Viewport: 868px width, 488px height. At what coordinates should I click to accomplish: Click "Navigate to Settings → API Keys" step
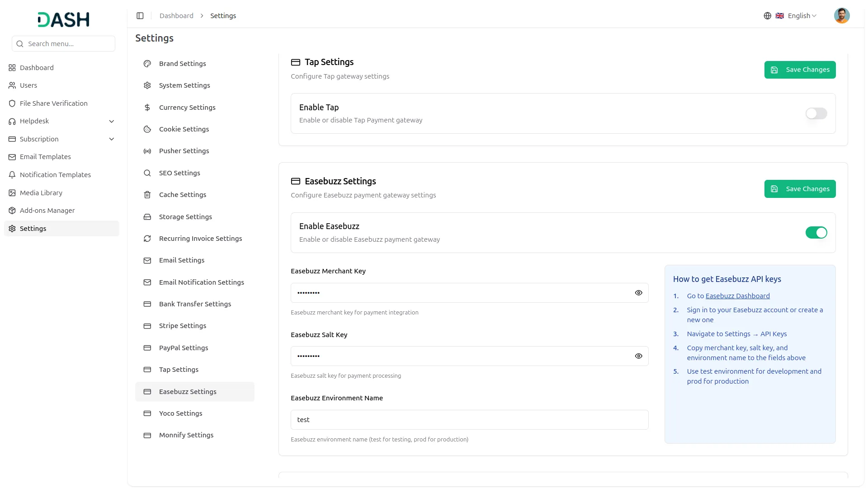[x=736, y=334]
